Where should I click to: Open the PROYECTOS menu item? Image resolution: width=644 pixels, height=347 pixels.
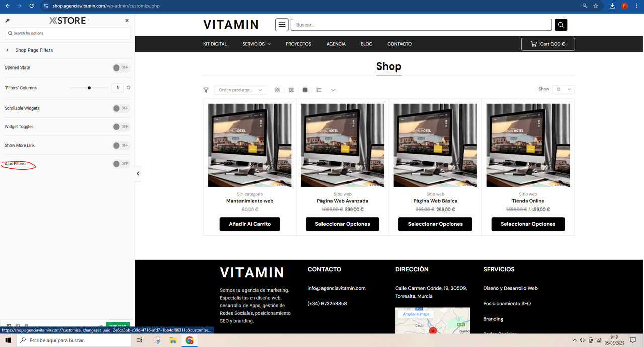pos(298,44)
